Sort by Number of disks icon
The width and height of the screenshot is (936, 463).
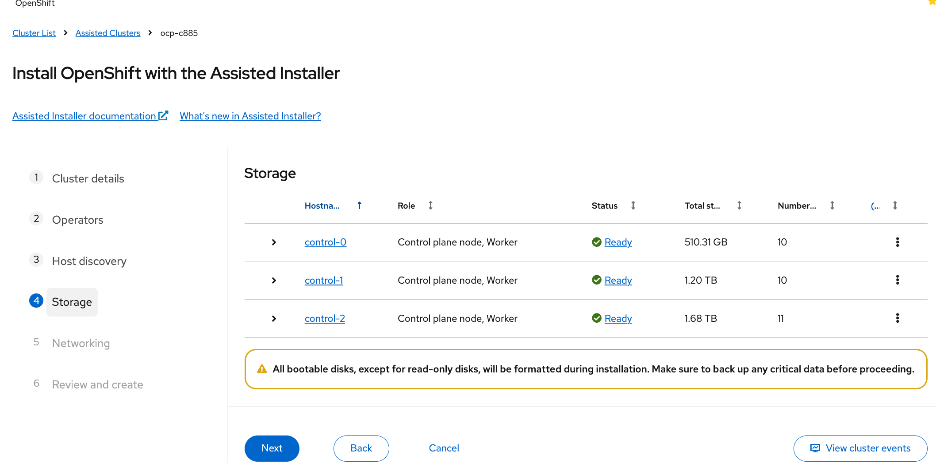pyautogui.click(x=832, y=205)
